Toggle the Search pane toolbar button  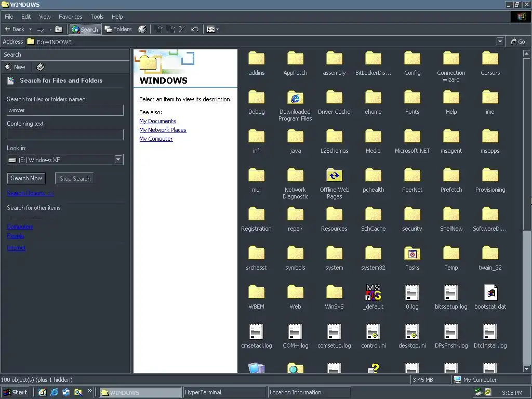(85, 30)
